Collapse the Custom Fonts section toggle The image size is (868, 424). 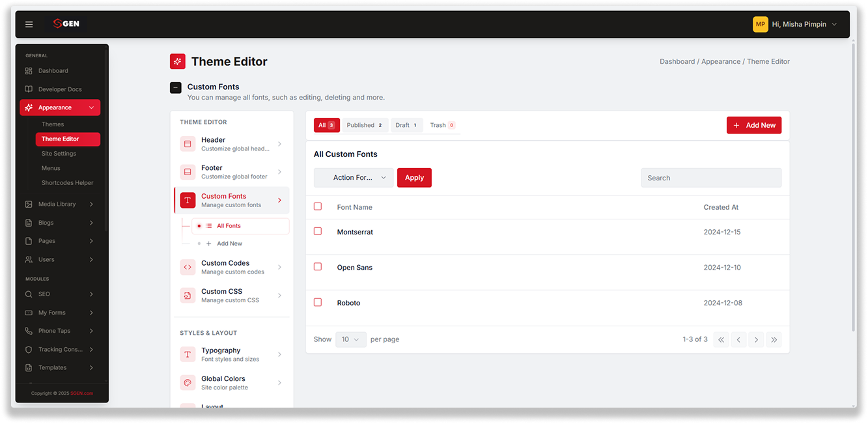click(x=176, y=87)
